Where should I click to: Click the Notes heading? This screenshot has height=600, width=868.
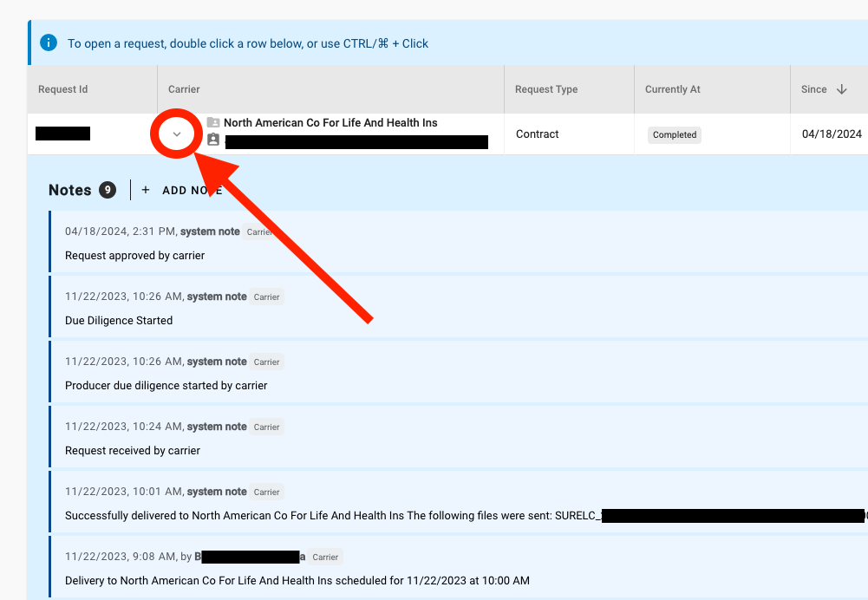pyautogui.click(x=69, y=190)
